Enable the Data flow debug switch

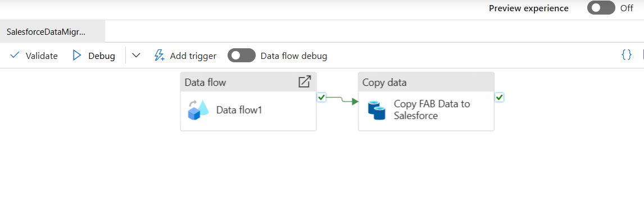tap(242, 56)
